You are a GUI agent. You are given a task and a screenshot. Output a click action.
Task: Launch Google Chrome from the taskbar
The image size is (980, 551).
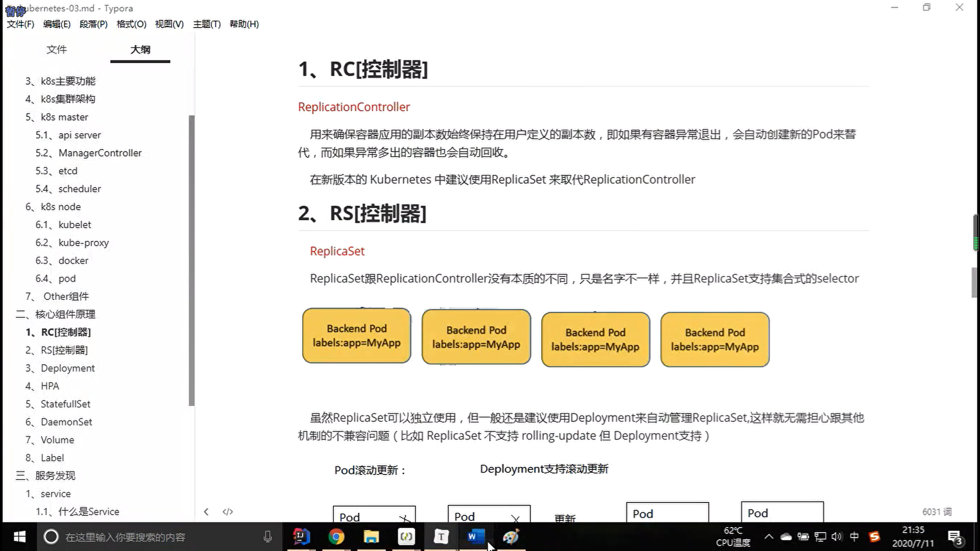(336, 537)
